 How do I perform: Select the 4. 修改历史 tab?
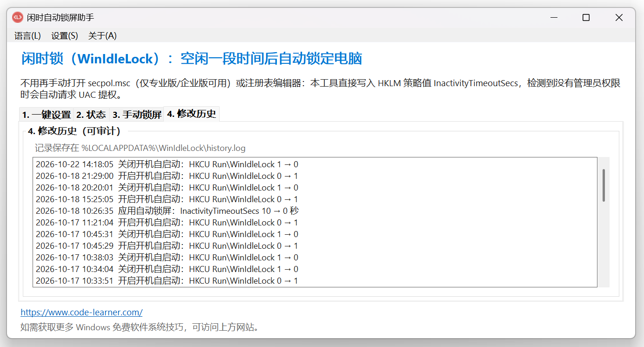tap(192, 114)
